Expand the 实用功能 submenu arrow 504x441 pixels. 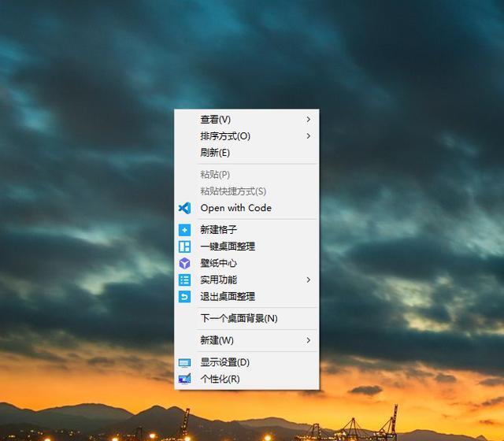coord(308,280)
